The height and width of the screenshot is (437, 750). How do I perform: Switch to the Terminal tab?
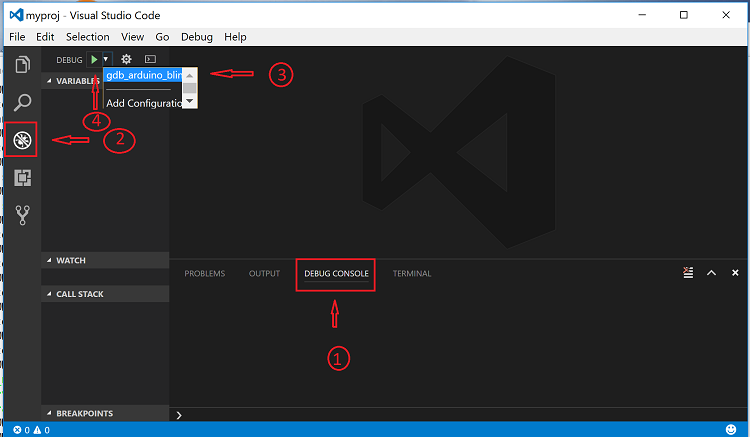(411, 273)
